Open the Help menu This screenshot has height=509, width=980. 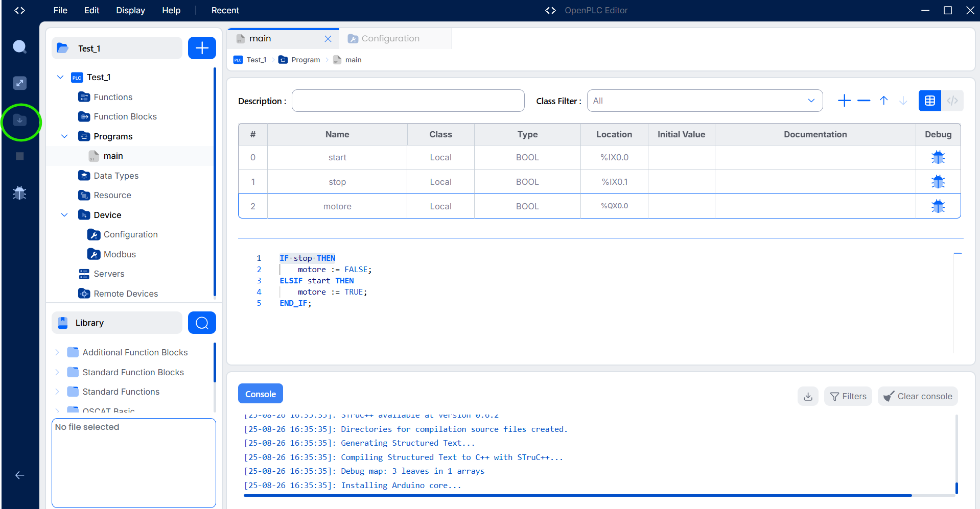click(x=171, y=10)
